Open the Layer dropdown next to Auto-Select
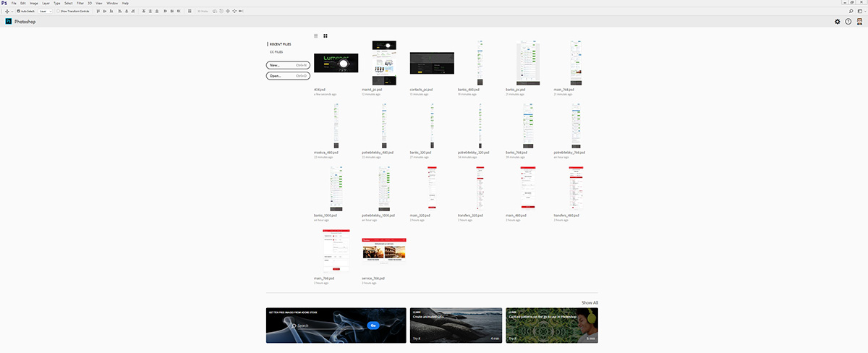 tap(46, 12)
